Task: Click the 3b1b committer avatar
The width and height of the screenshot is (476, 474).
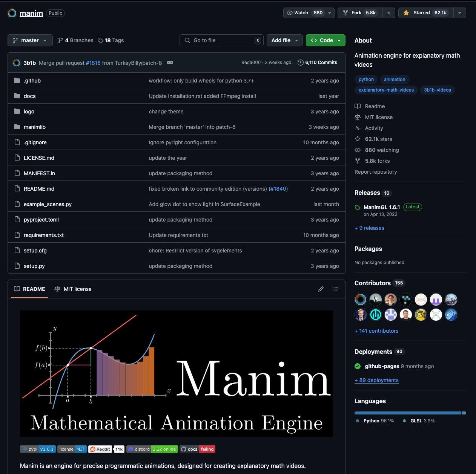Action: click(x=16, y=63)
